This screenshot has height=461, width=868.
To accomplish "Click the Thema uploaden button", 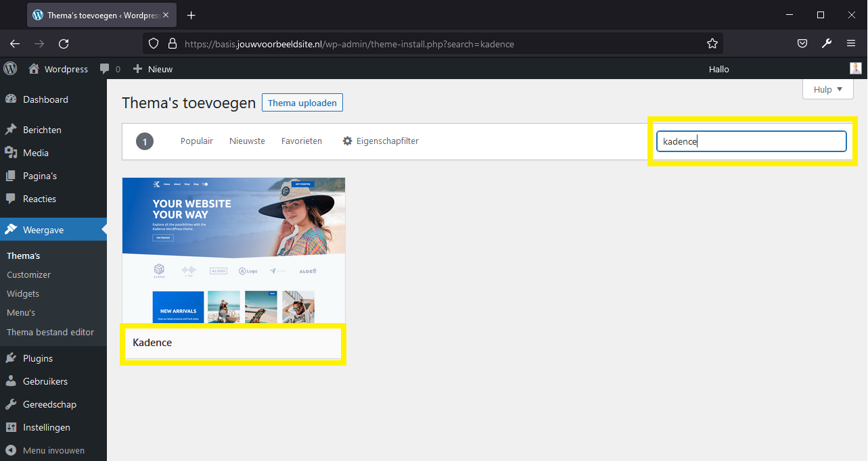I will 302,102.
